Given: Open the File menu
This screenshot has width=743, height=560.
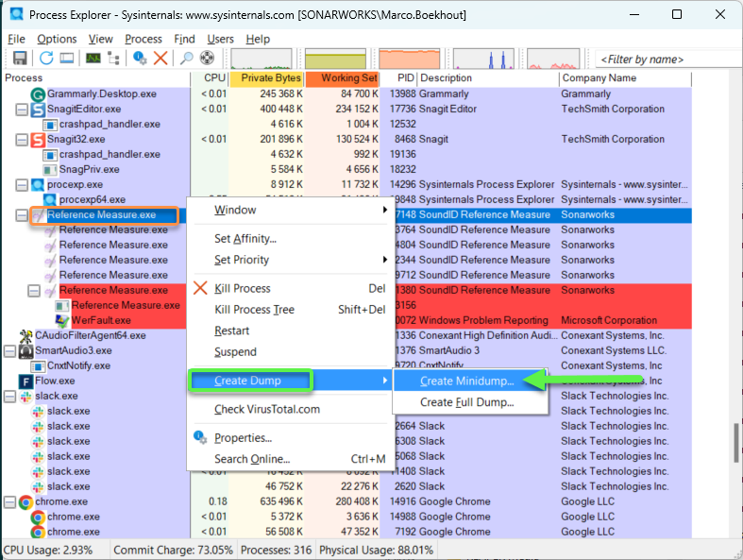Looking at the screenshot, I should 16,39.
